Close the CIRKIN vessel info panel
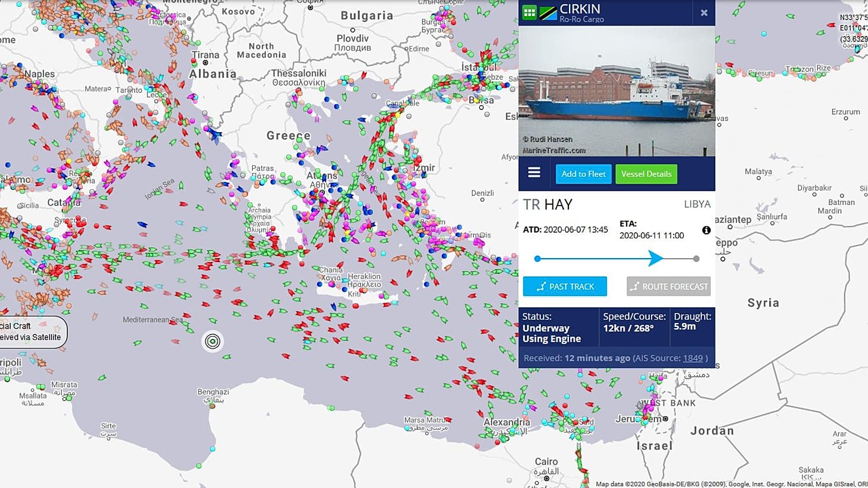Image resolution: width=868 pixels, height=488 pixels. [x=704, y=12]
